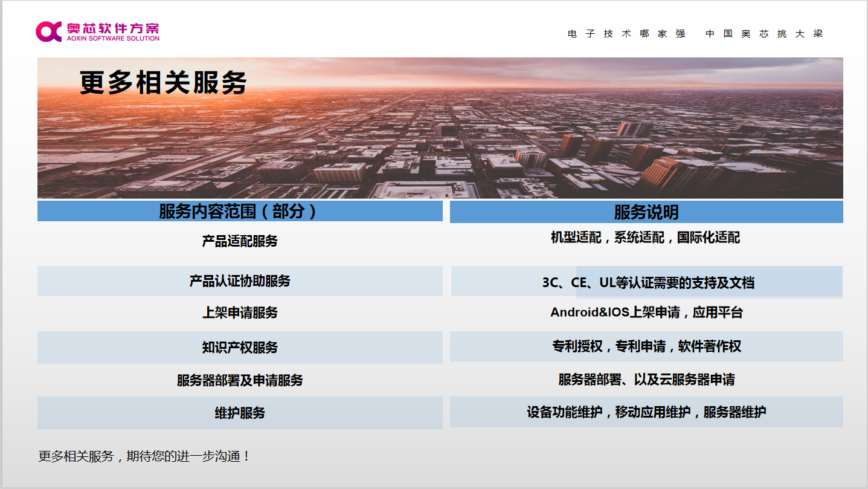Click the cell 设备功能维护，移动应用维护，服务器维护
Image resolution: width=868 pixels, height=489 pixels.
click(x=646, y=412)
